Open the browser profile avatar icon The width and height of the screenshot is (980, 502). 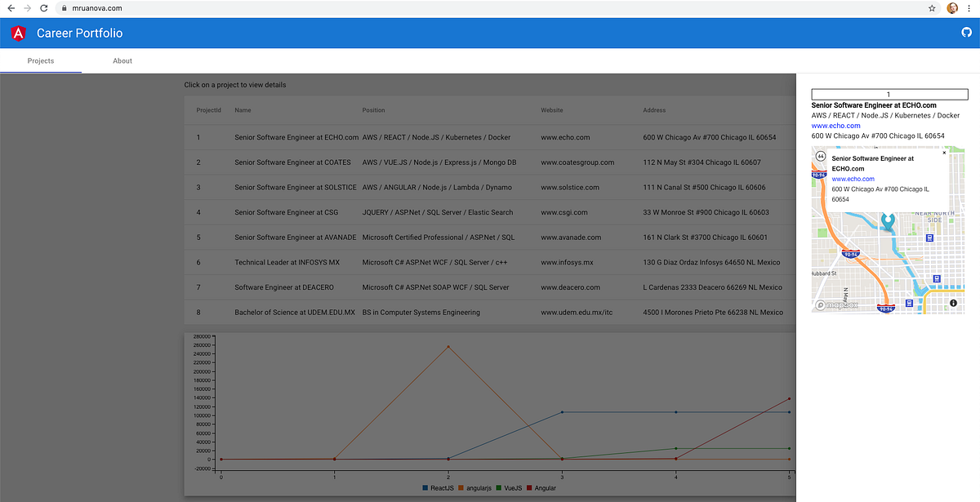click(x=951, y=8)
